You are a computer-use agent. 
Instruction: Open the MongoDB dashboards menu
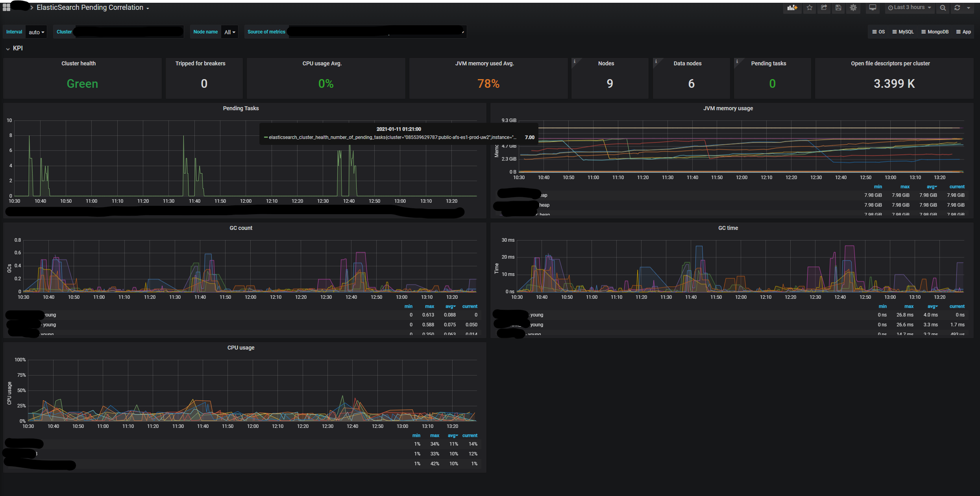935,32
